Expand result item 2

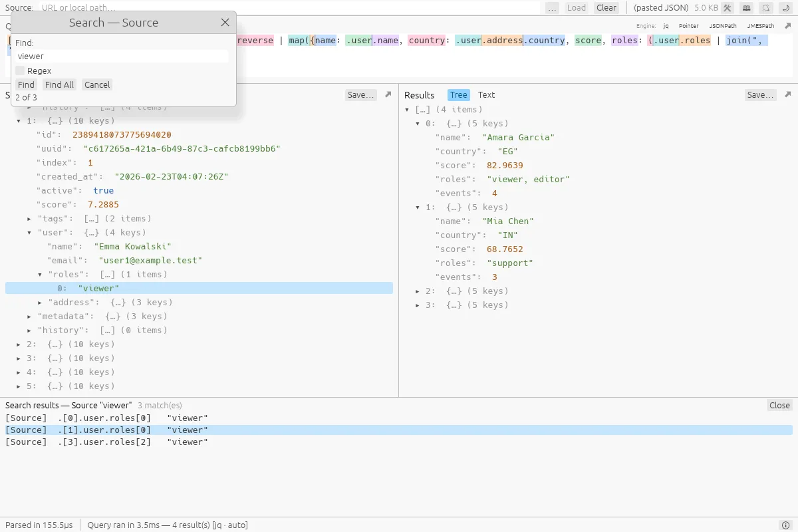tap(418, 291)
